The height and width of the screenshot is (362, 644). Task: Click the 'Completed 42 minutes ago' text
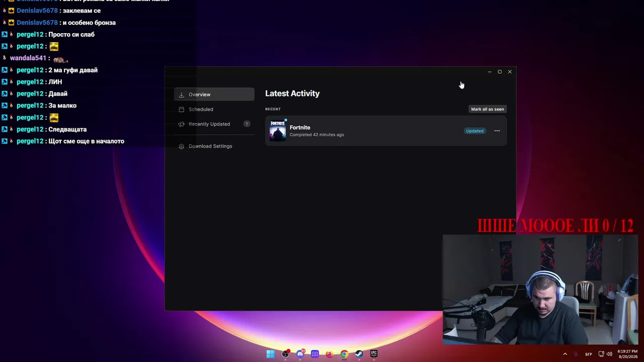(x=317, y=135)
